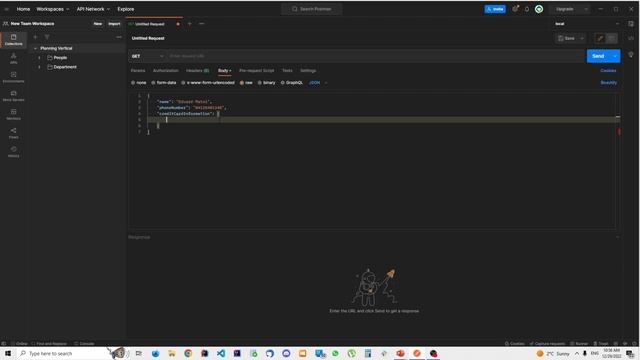The width and height of the screenshot is (640, 360).
Task: Open the user avatar menu
Action: click(539, 9)
